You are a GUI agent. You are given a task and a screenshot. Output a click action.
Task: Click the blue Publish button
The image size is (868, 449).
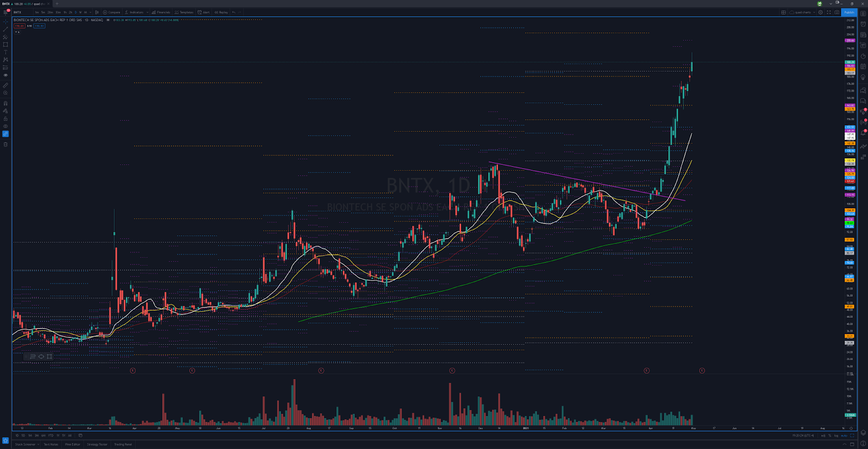click(x=849, y=12)
